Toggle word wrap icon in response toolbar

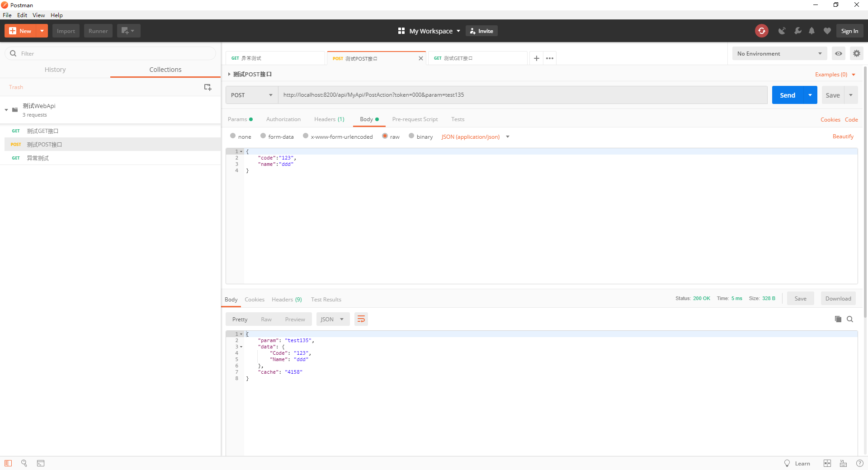(x=361, y=319)
